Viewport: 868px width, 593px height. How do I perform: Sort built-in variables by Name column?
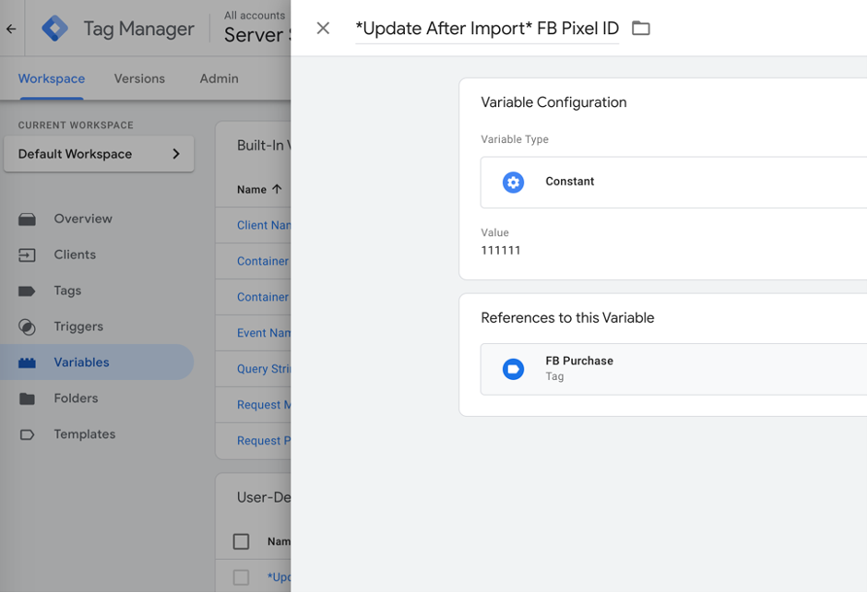coord(258,189)
